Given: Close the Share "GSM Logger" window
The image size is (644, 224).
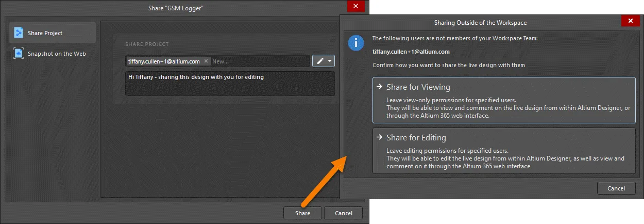Looking at the screenshot, I should pos(355,7).
